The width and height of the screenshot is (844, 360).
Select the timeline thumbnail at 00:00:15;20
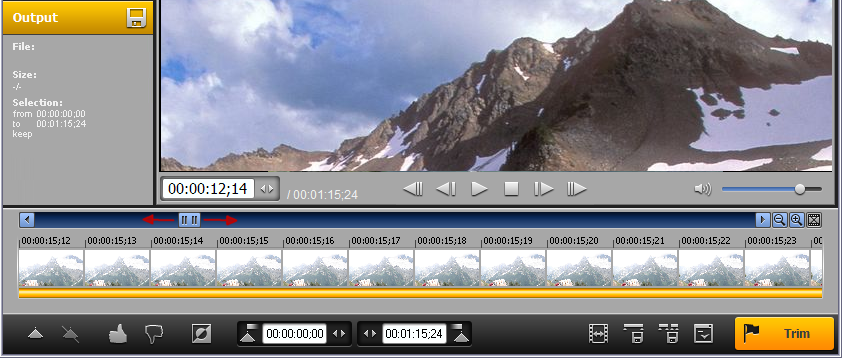tap(580, 267)
